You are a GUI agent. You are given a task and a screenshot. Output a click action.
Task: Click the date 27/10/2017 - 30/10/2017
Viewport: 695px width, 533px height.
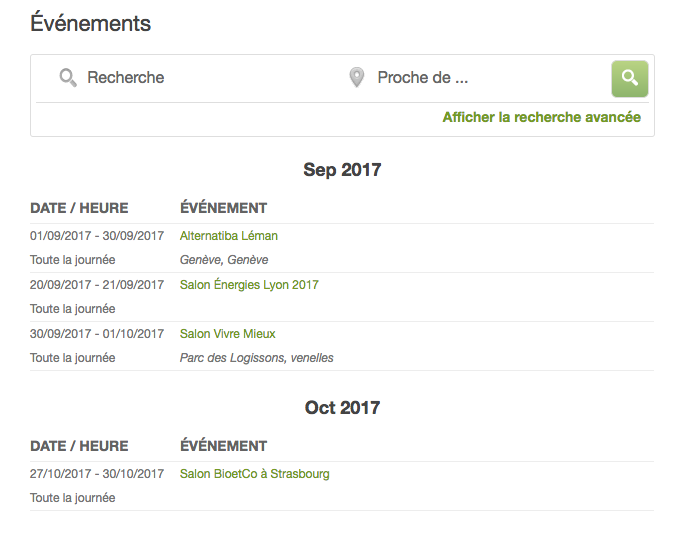pos(97,474)
